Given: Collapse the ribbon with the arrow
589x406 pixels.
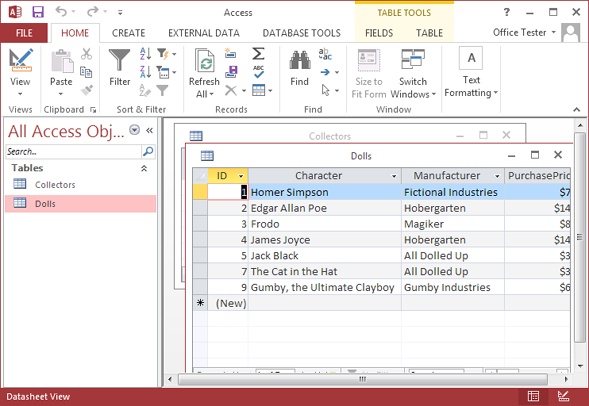Looking at the screenshot, I should click(x=576, y=109).
